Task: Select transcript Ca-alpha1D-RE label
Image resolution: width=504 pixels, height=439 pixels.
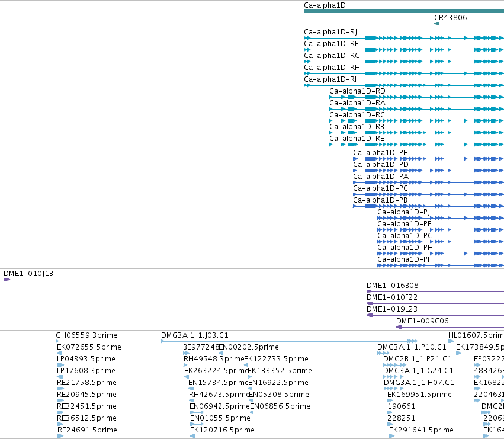Action: tap(357, 139)
